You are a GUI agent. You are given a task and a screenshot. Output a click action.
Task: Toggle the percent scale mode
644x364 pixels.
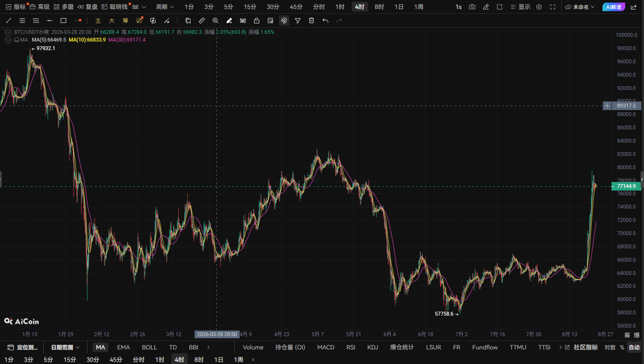[x=622, y=347]
